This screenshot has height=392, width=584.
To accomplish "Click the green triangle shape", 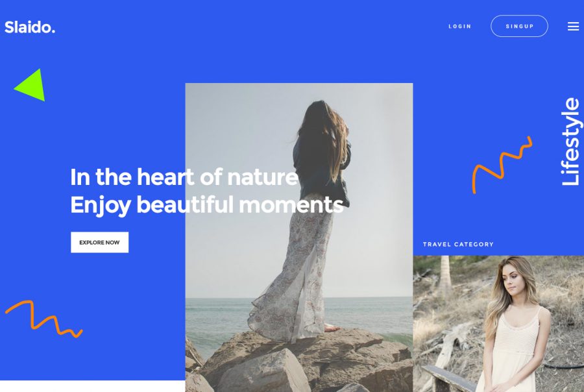I will click(30, 85).
